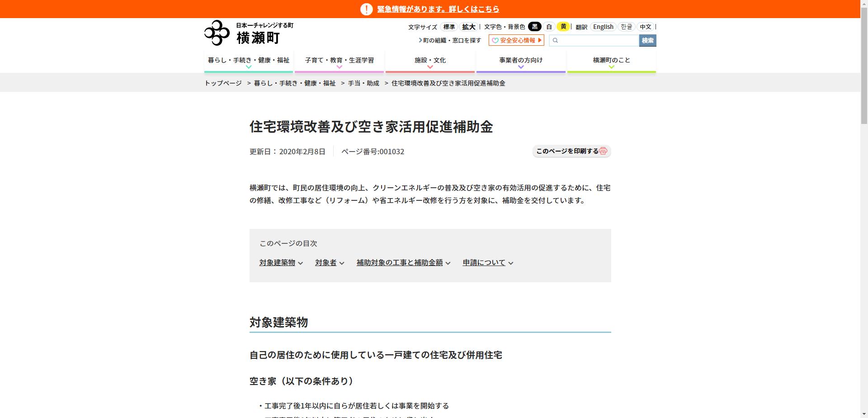Click the update date 2020年2月8日
This screenshot has height=418, width=868.
302,152
